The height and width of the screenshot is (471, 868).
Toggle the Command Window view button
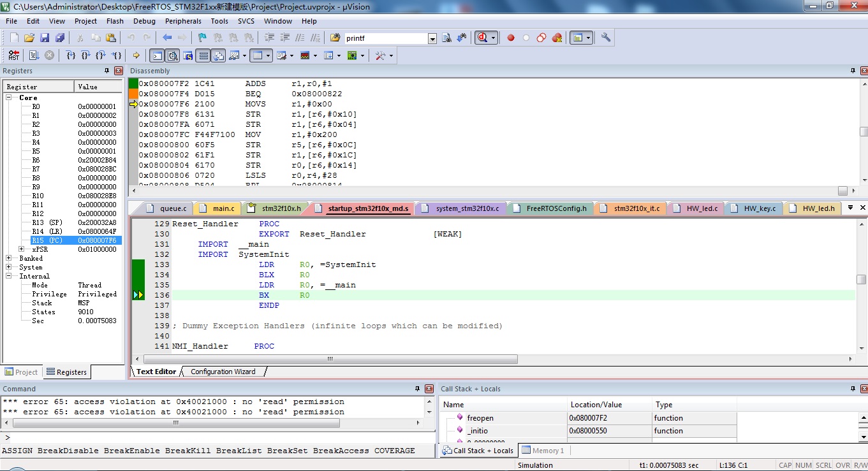[156, 55]
